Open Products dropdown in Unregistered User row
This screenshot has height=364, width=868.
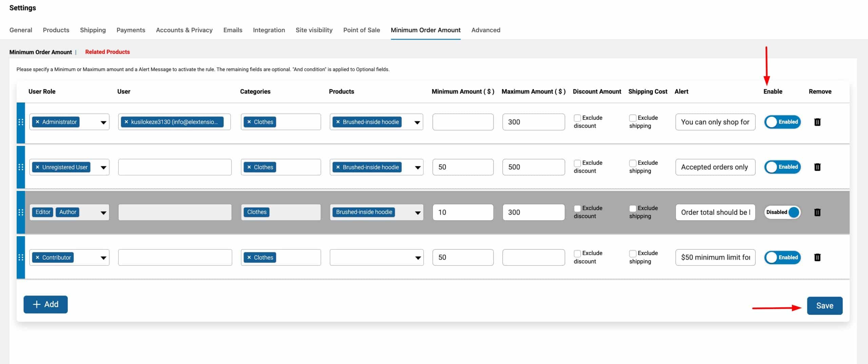pos(418,167)
